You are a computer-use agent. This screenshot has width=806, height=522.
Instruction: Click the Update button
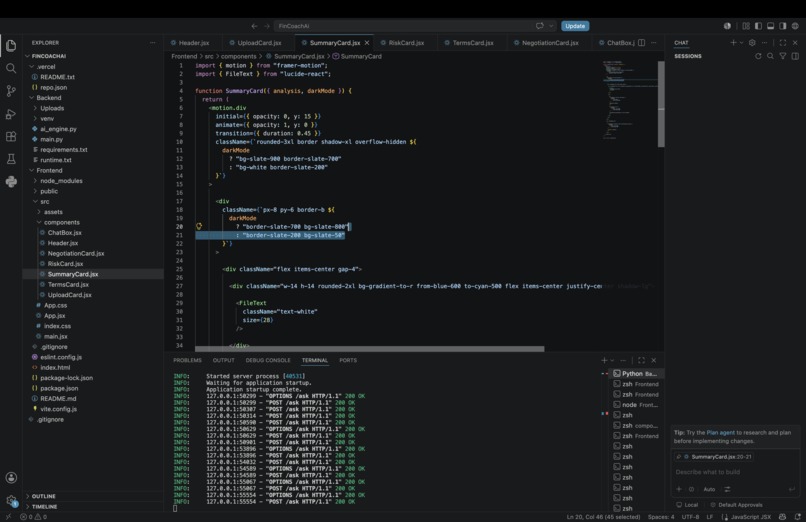pyautogui.click(x=575, y=26)
